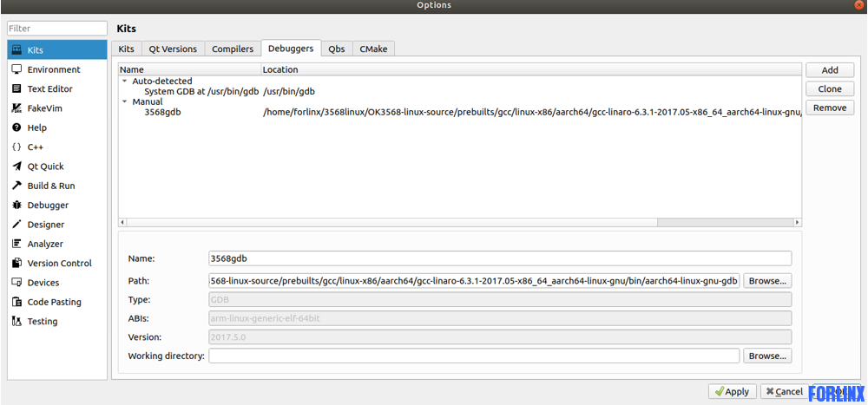This screenshot has width=868, height=405.
Task: Click the horizontal scrollbar under debugger list
Action: 391,222
